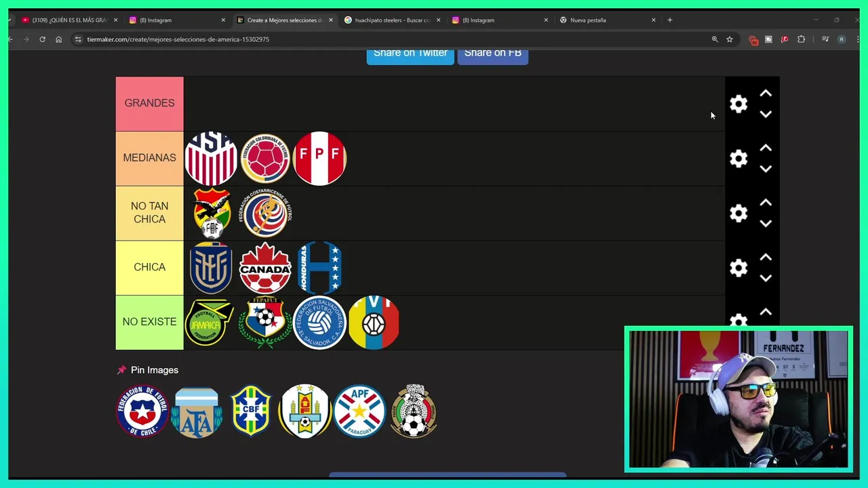This screenshot has height=488, width=868.
Task: Open the media control playlist icon
Action: [825, 39]
